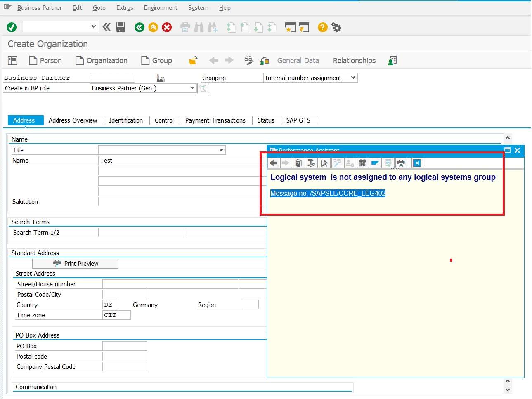Open Help via yellow question mark icon
This screenshot has width=532, height=399.
tap(323, 27)
